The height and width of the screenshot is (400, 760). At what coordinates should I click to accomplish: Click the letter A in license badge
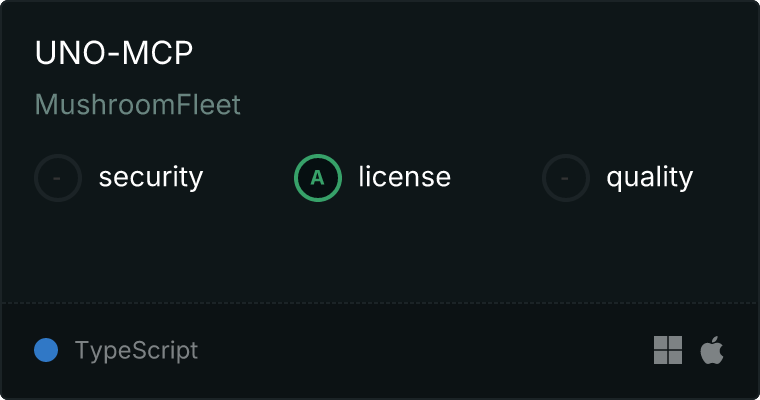(318, 178)
